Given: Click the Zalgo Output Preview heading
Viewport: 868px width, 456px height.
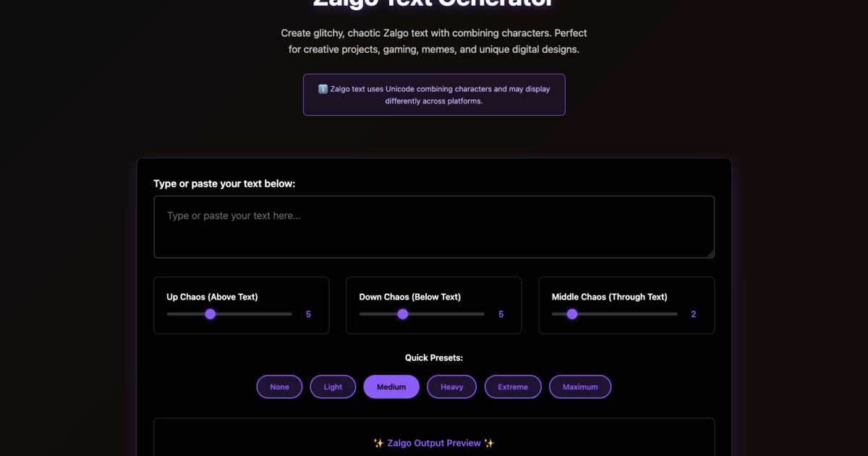Looking at the screenshot, I should click(x=433, y=443).
